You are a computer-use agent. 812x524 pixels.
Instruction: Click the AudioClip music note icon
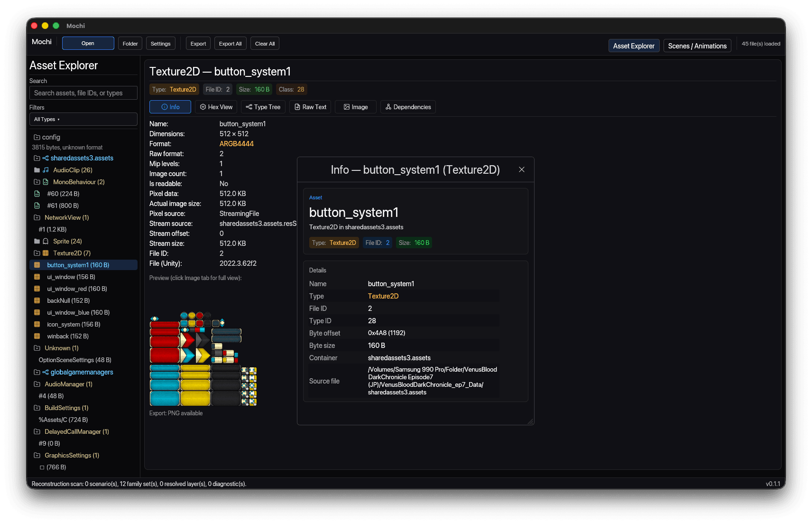pyautogui.click(x=46, y=170)
